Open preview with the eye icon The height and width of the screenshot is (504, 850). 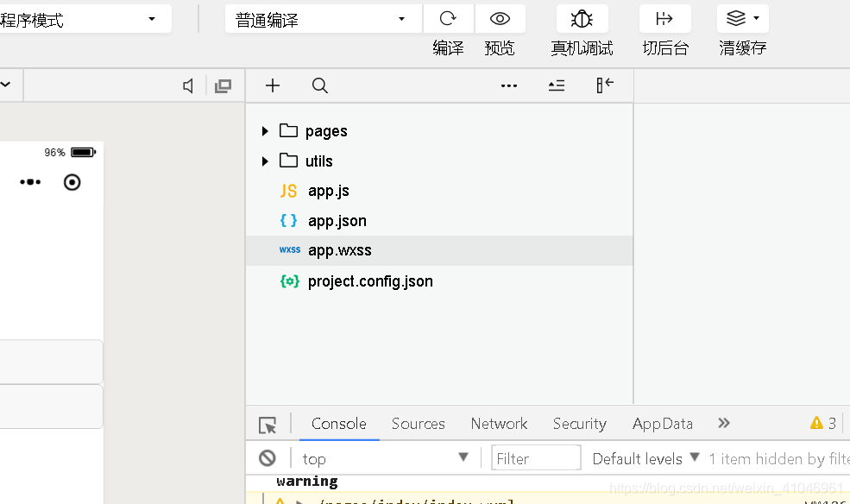click(x=500, y=19)
